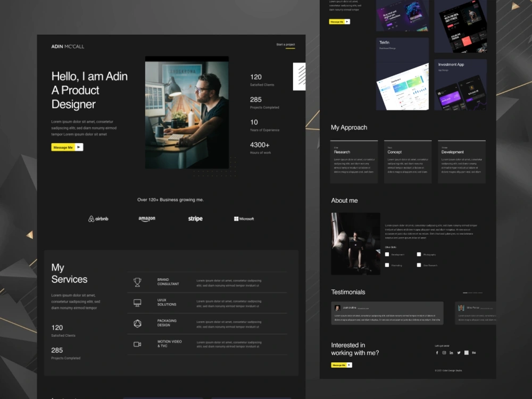Screen dimensions: 532x399
Task: Click 'Over 120+ Business growing me.' text
Action: coord(170,200)
